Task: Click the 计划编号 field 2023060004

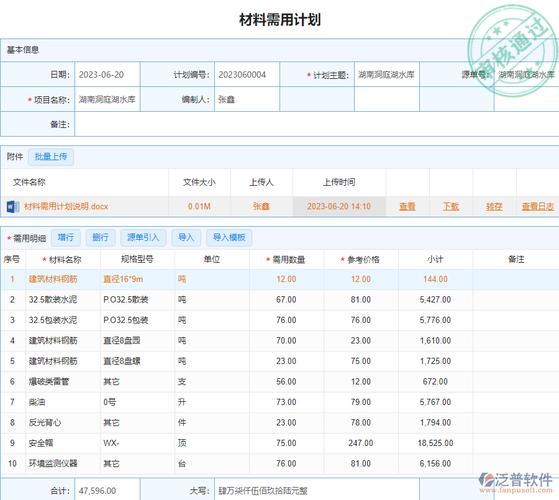Action: [247, 74]
